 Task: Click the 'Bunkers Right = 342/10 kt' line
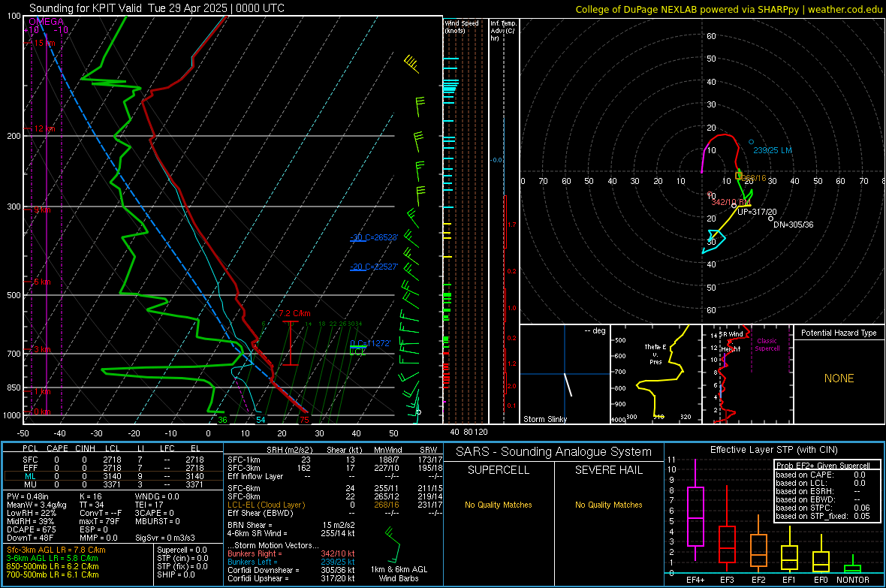[x=291, y=553]
